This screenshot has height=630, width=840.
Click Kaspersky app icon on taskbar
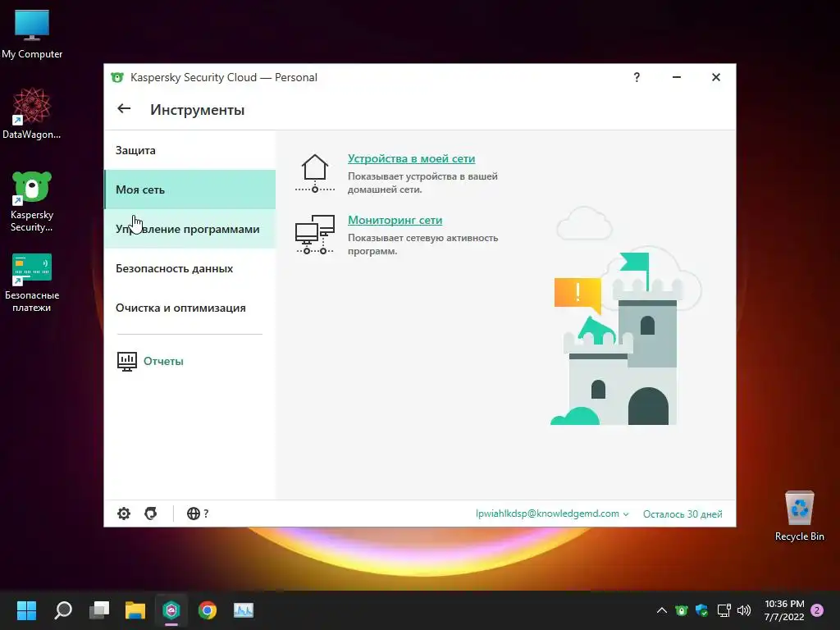(171, 610)
